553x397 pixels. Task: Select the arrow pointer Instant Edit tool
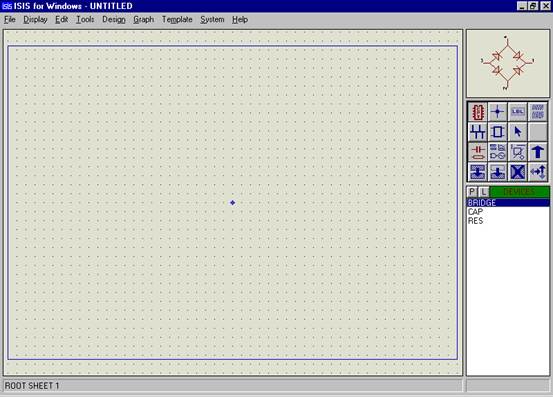coord(517,132)
